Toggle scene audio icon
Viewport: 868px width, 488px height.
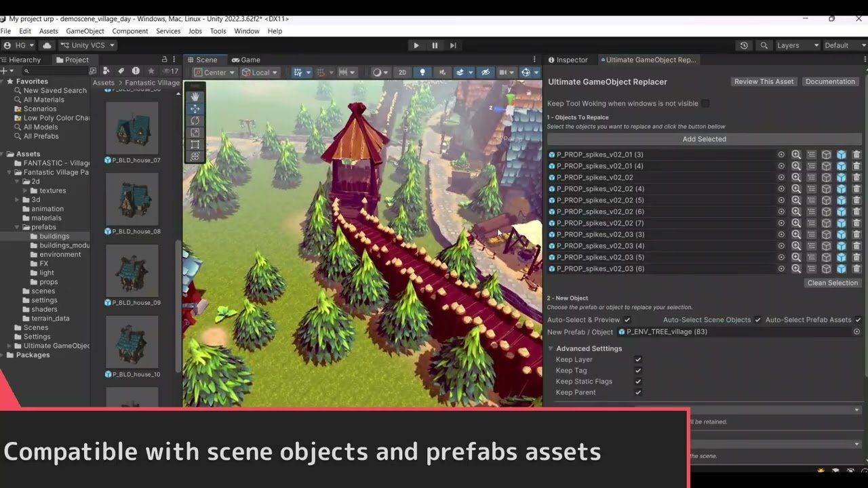click(x=442, y=73)
